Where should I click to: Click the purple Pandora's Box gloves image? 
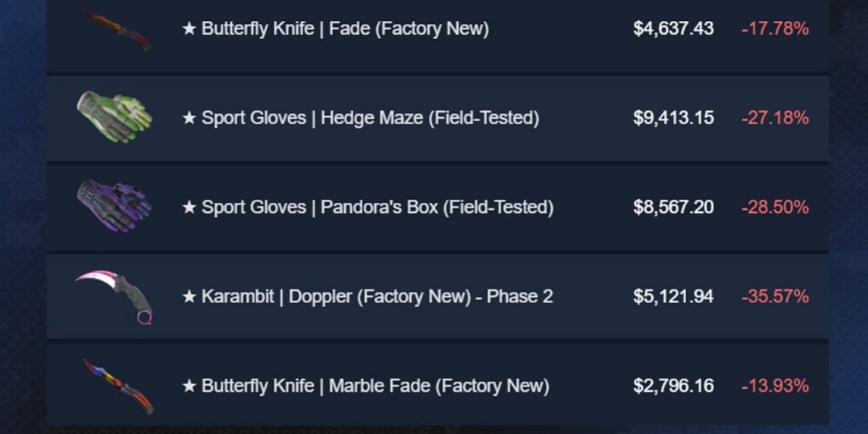[x=114, y=205]
